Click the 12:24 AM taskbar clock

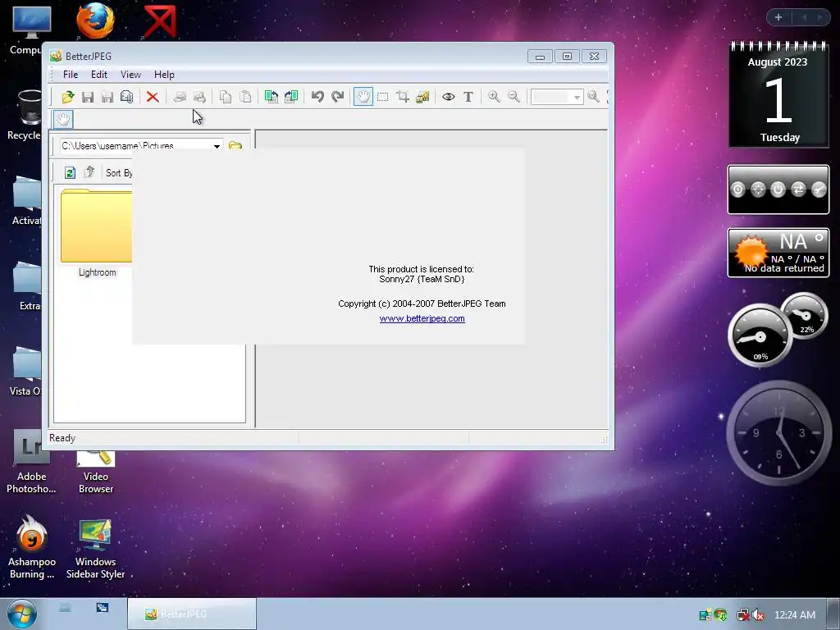(795, 615)
